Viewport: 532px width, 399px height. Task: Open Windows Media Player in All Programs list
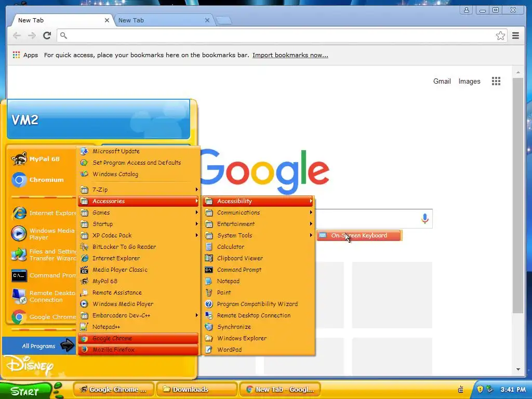[x=138, y=304]
